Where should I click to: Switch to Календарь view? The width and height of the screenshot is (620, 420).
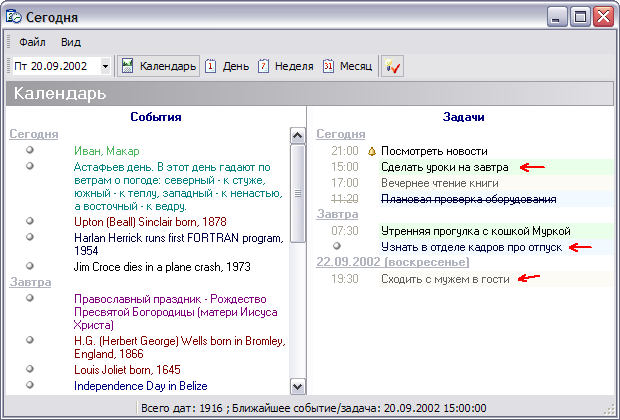(x=159, y=66)
